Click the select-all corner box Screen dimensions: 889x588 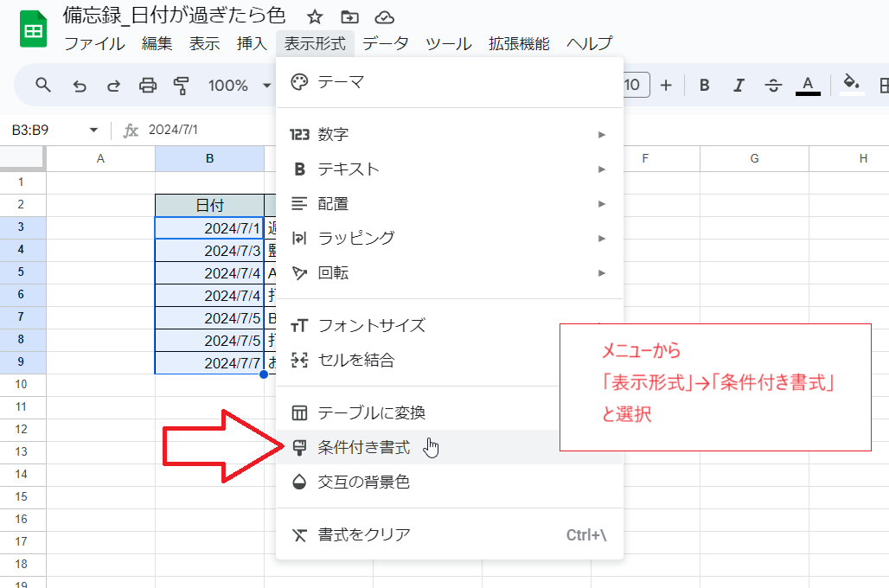(x=22, y=158)
